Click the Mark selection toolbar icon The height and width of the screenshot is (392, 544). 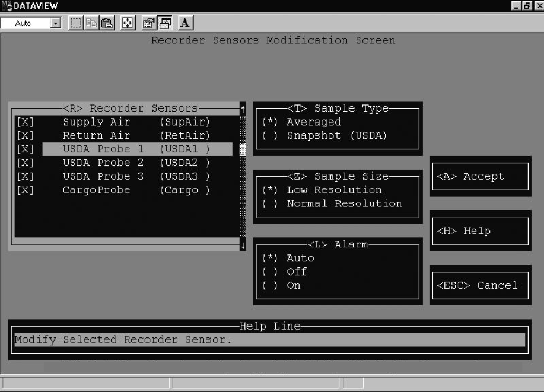[76, 23]
